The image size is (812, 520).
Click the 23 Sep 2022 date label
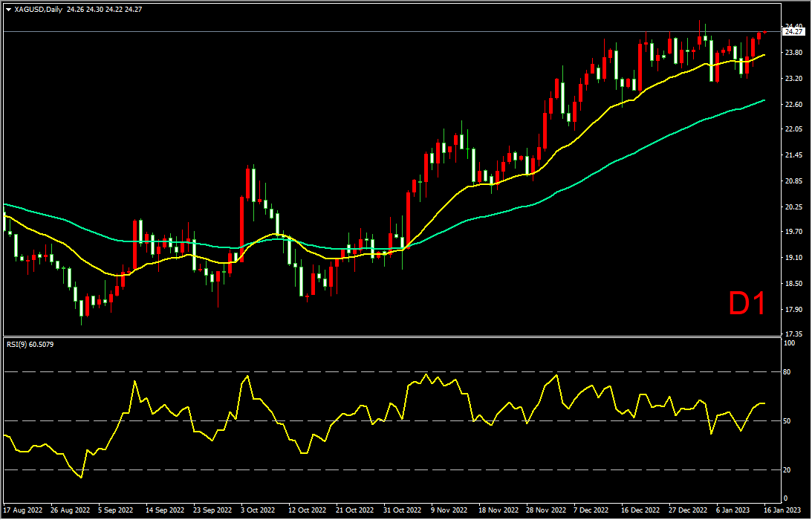coord(212,510)
